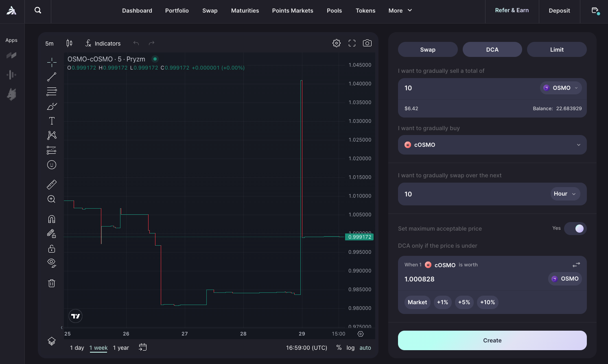Viewport: 608px width, 364px height.
Task: Select the zoom in tool
Action: coord(52,199)
